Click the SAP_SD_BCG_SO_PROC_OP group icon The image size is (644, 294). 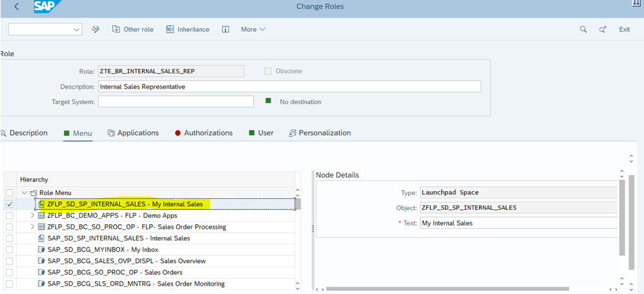41,272
